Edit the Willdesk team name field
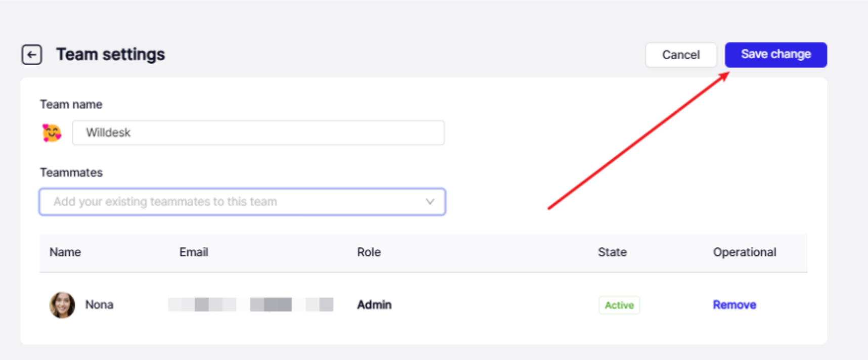Screen dimensions: 868x360 pos(258,132)
